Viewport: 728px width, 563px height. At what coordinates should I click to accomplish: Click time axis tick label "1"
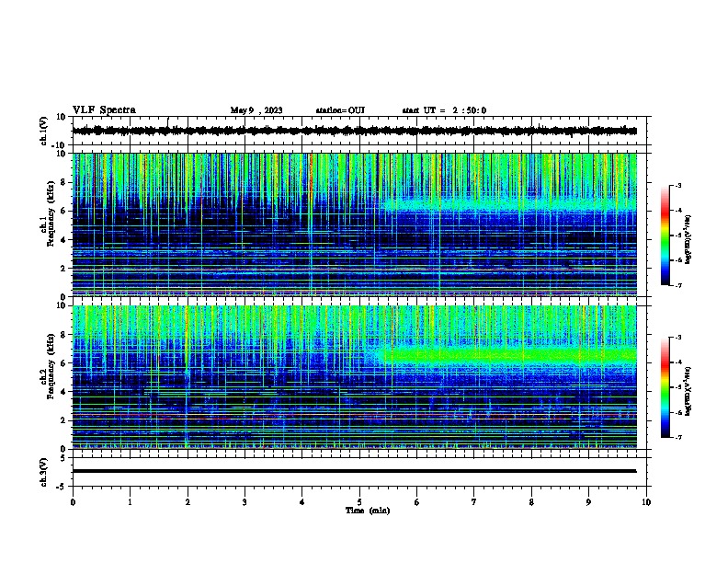point(130,502)
